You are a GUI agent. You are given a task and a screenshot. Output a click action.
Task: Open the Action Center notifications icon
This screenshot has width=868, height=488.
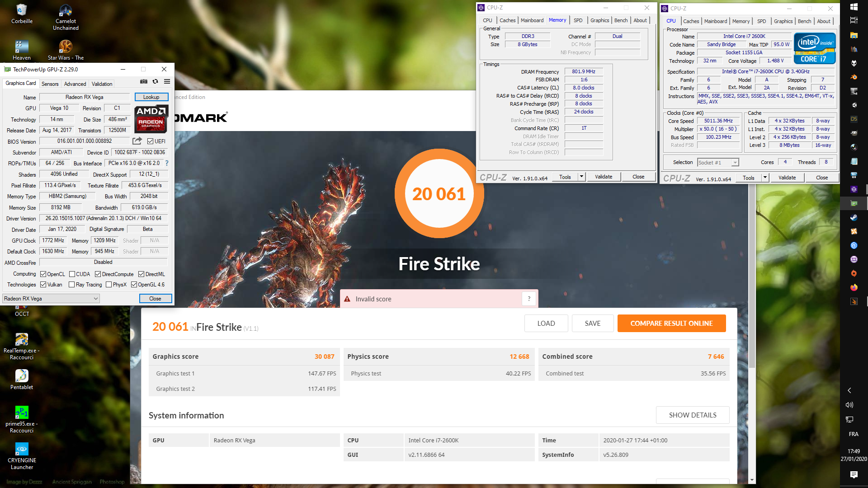854,474
